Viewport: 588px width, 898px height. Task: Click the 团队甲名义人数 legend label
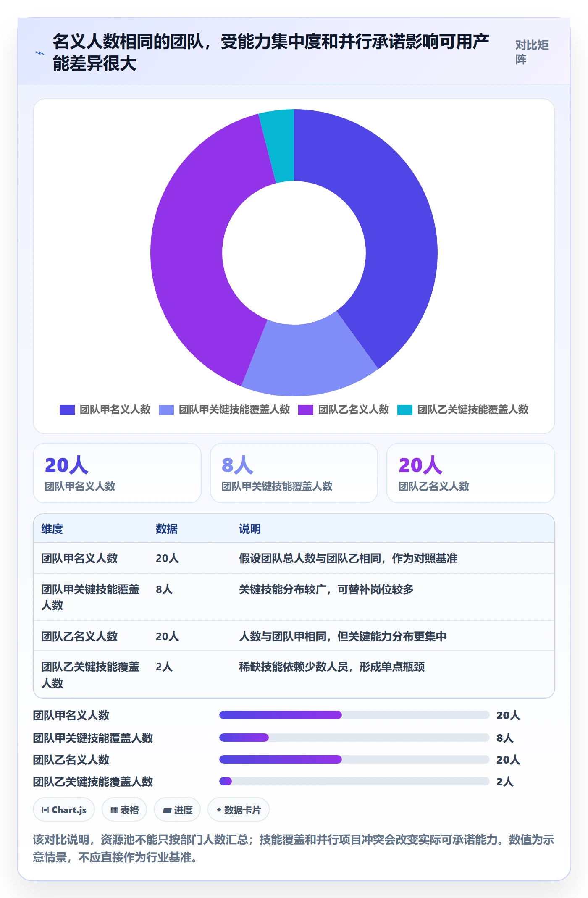point(115,410)
